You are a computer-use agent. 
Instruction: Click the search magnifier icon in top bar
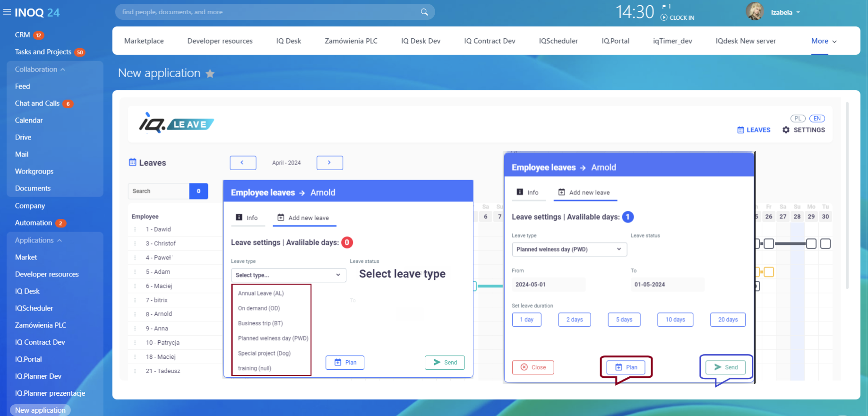[x=424, y=12]
